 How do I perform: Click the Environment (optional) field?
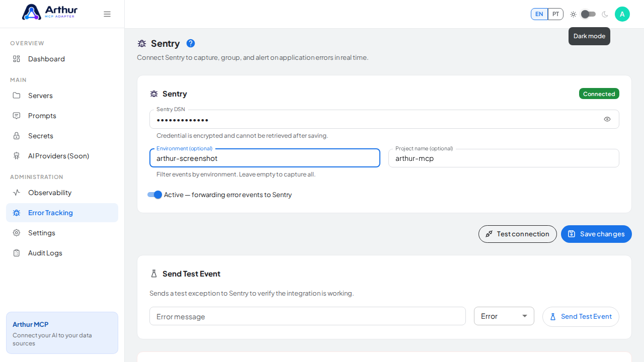[x=265, y=158]
